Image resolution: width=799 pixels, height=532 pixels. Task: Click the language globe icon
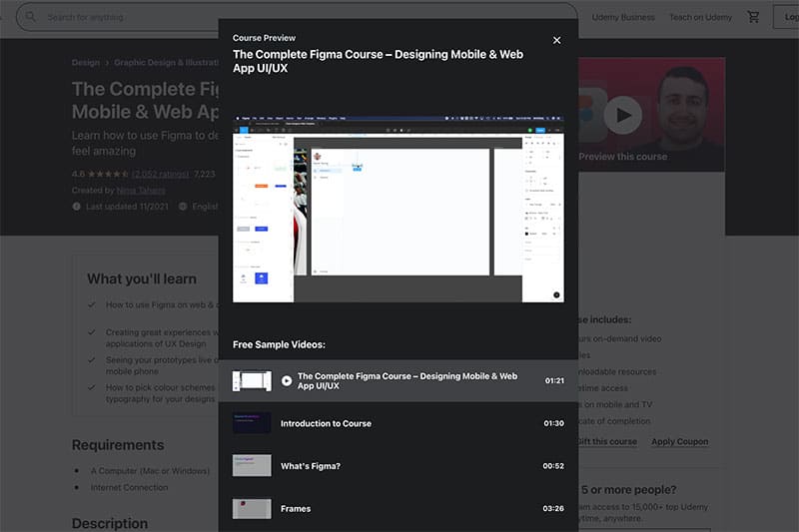183,207
